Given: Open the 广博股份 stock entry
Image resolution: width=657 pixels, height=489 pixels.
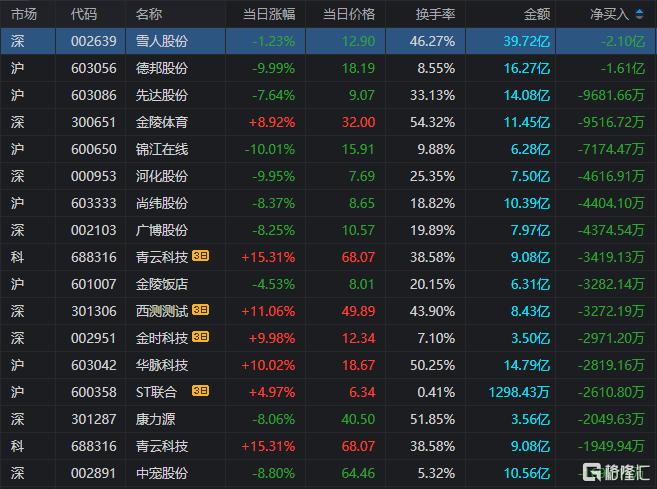Looking at the screenshot, I should 162,230.
